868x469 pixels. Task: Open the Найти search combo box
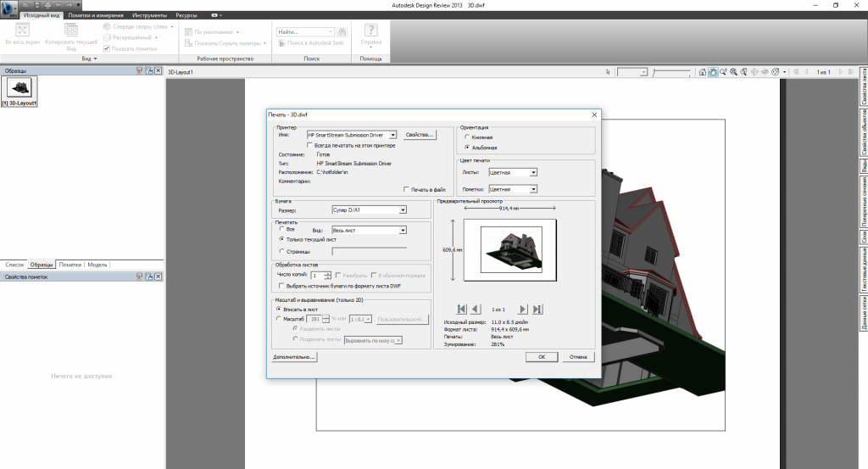(x=305, y=32)
